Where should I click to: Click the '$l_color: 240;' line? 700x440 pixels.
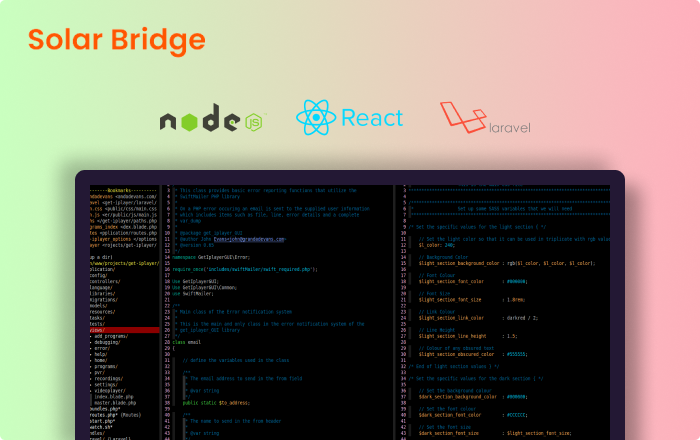437,245
